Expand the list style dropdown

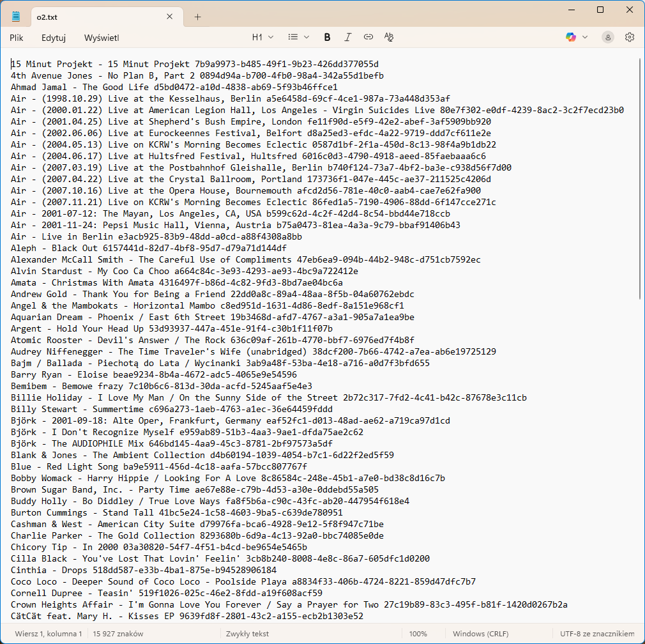pos(298,38)
